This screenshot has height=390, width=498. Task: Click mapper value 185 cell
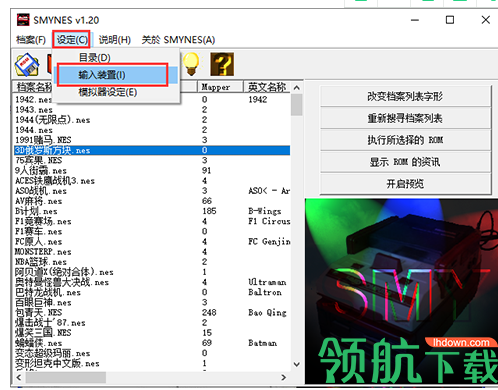tap(209, 211)
